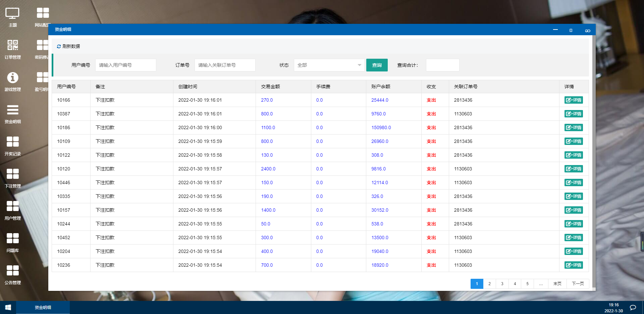Focus the 用户编号 input field
Viewport: 644px width, 314px height.
pos(125,65)
